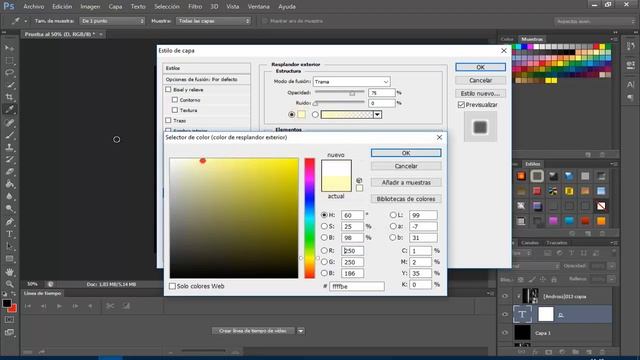Viewport: 640px width, 360px height.
Task: Click OK in Estilo de capa dialog
Action: point(480,67)
